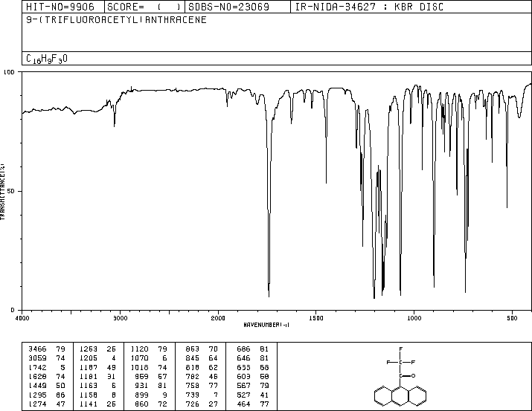Image resolution: width=532 pixels, height=411 pixels.
Task: Click the molecular formula C16H9F3O
Action: coord(47,59)
